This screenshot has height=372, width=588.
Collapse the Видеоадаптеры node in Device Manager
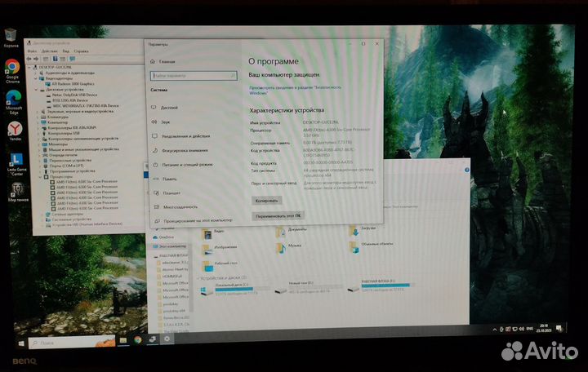tap(37, 78)
